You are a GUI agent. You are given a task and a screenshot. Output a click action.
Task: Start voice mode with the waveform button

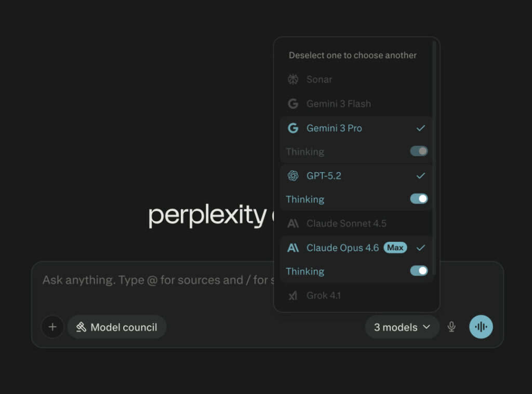tap(481, 327)
